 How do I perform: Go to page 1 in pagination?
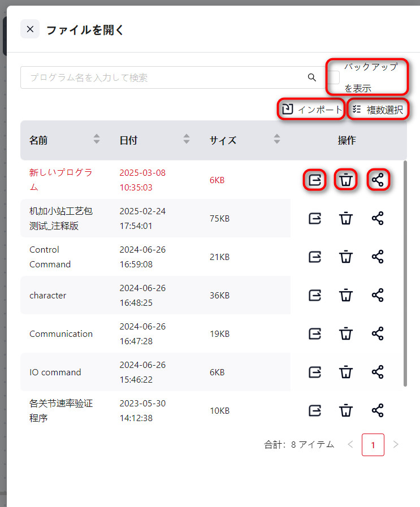point(373,445)
